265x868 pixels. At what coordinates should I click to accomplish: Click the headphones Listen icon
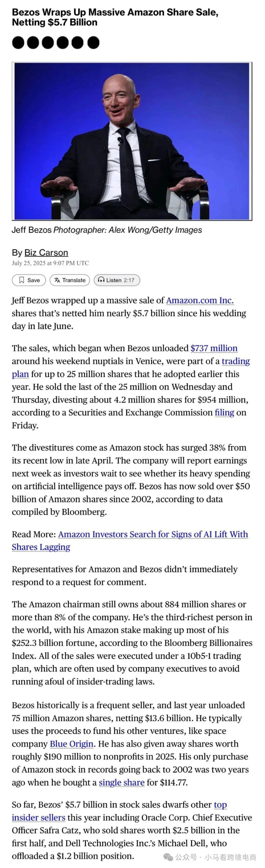point(101,280)
